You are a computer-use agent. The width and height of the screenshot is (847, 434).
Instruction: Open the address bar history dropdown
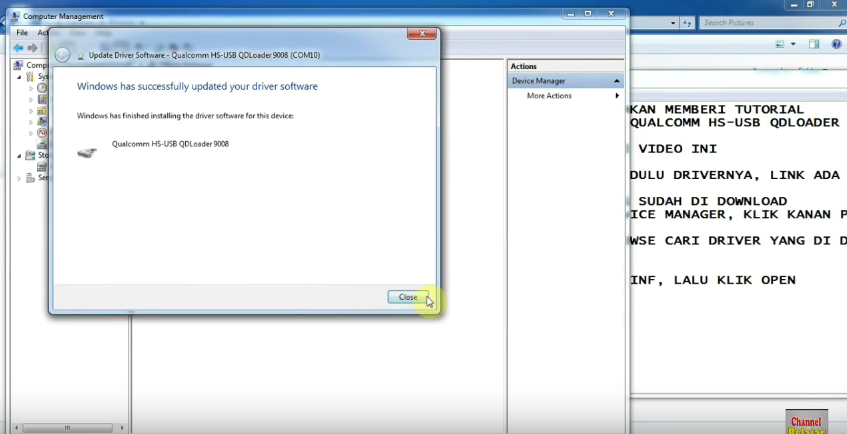coord(673,23)
